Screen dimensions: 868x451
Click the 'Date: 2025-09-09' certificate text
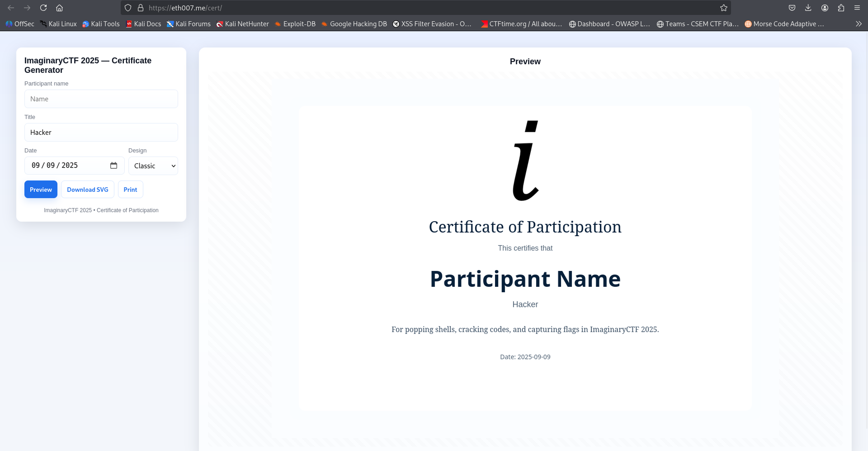525,357
